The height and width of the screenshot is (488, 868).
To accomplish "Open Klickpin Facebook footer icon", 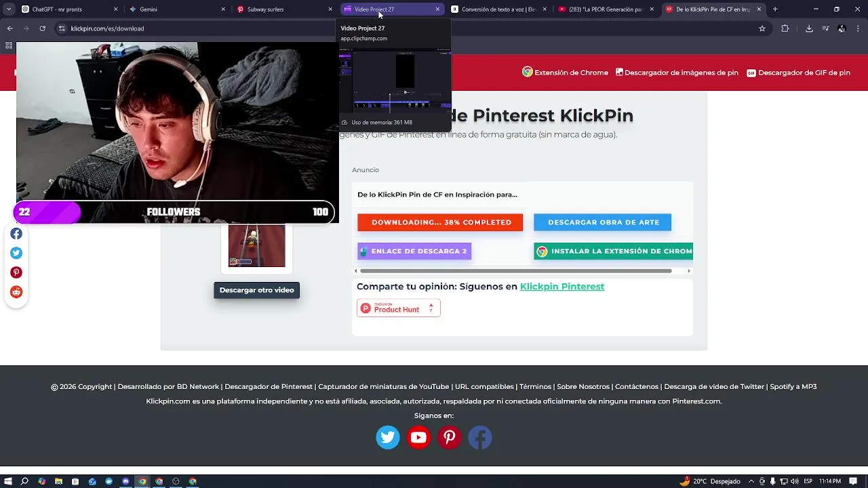I will tap(480, 437).
